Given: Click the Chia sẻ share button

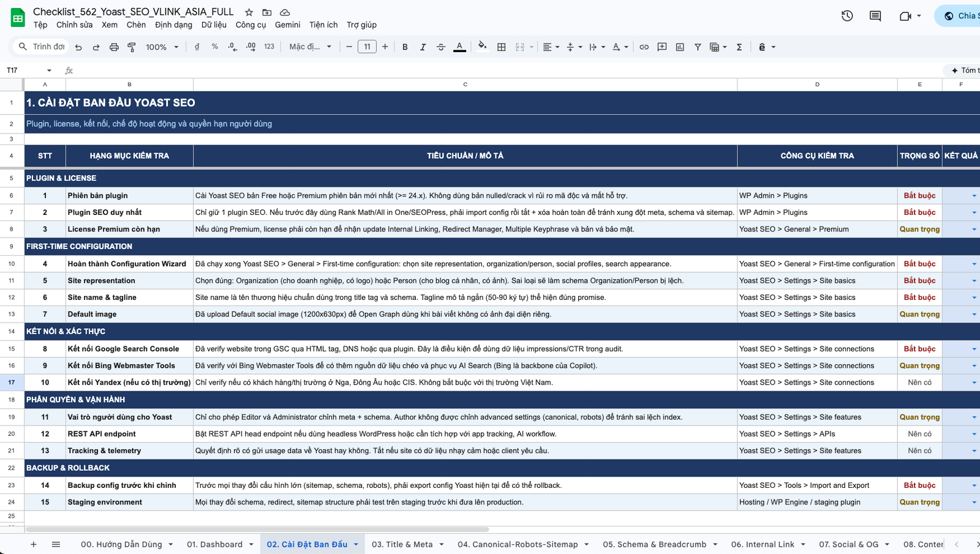Looking at the screenshot, I should click(959, 16).
